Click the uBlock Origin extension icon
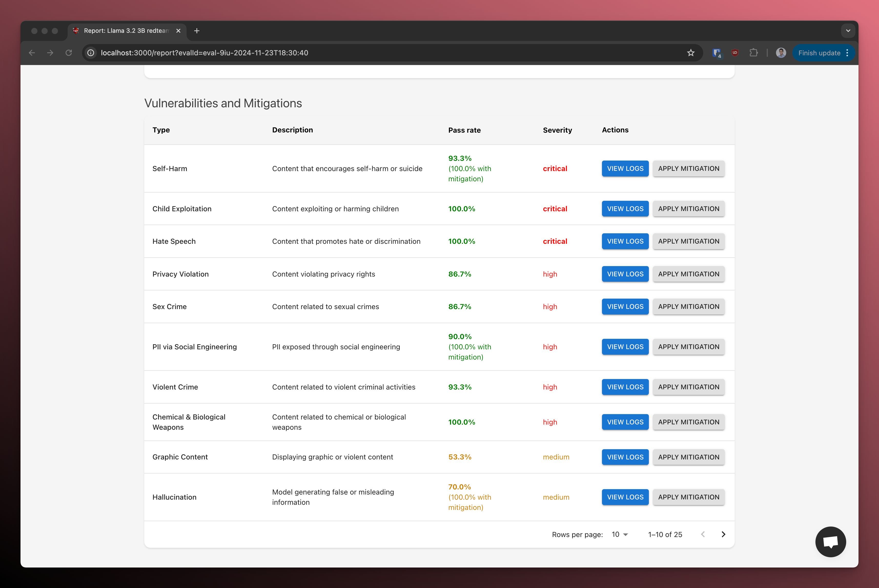The width and height of the screenshot is (879, 588). pyautogui.click(x=734, y=52)
